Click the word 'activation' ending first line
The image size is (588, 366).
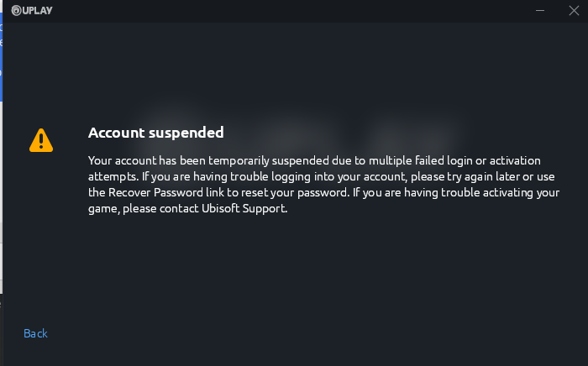[515, 160]
